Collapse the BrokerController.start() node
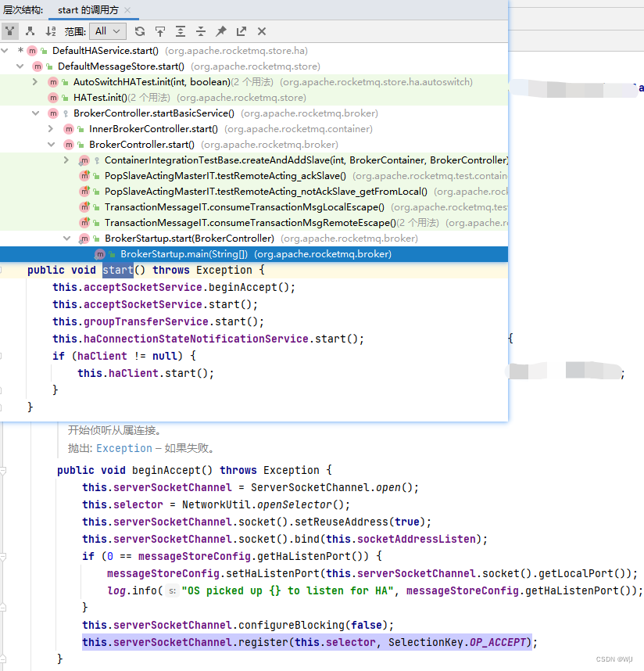 [51, 145]
